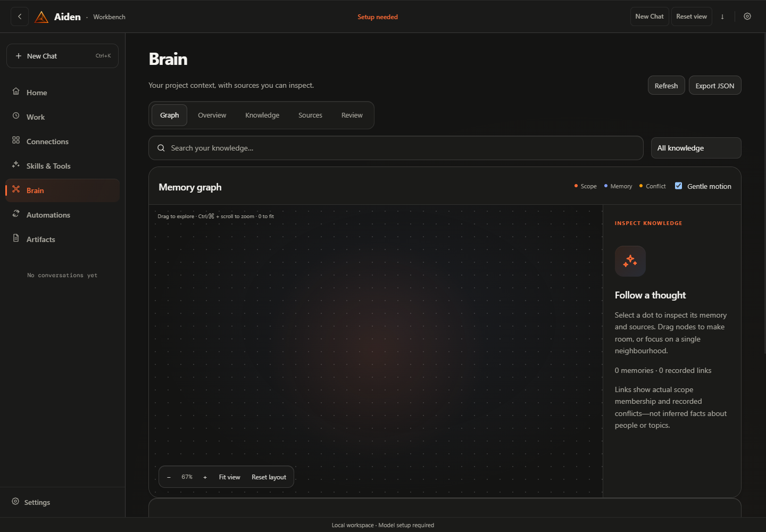Open the Knowledge tab
The height and width of the screenshot is (532, 766).
(x=262, y=115)
